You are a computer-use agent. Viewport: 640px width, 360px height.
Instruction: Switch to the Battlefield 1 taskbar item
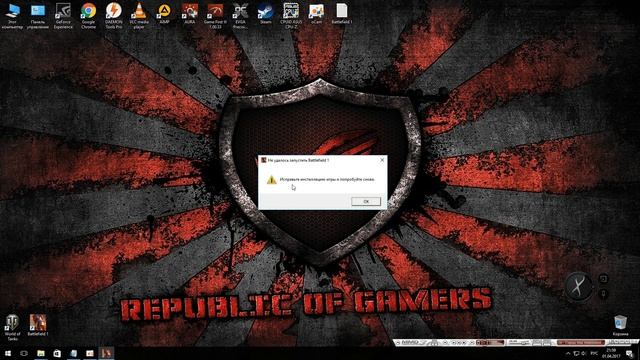coord(106,353)
